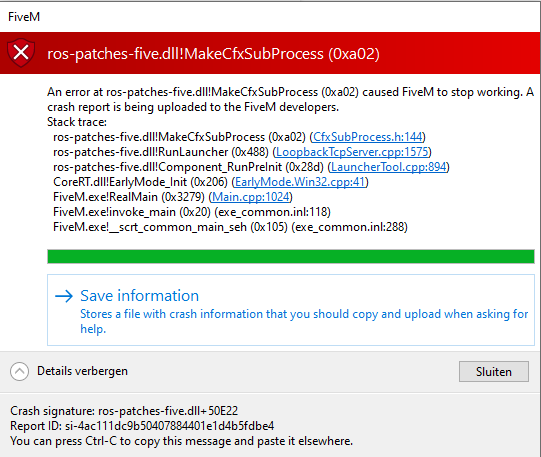Open the Main.cpp:1024 link
This screenshot has height=457, width=541.
[x=250, y=197]
